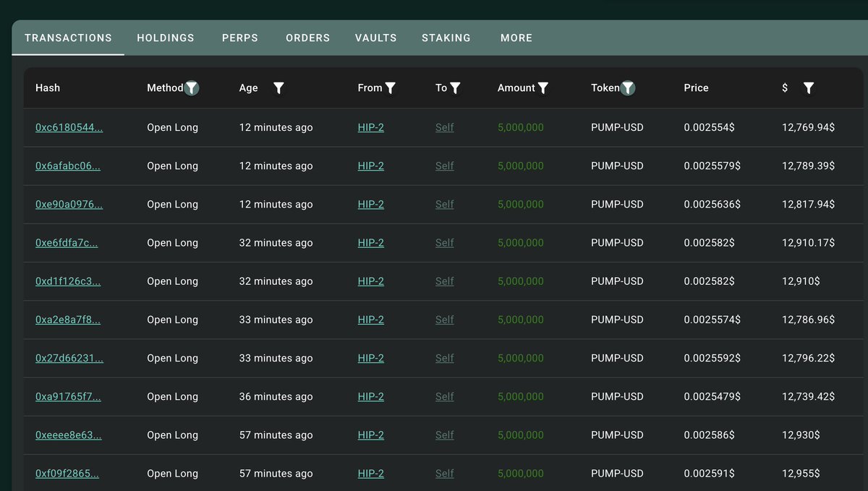Click the Hash column header

(48, 87)
